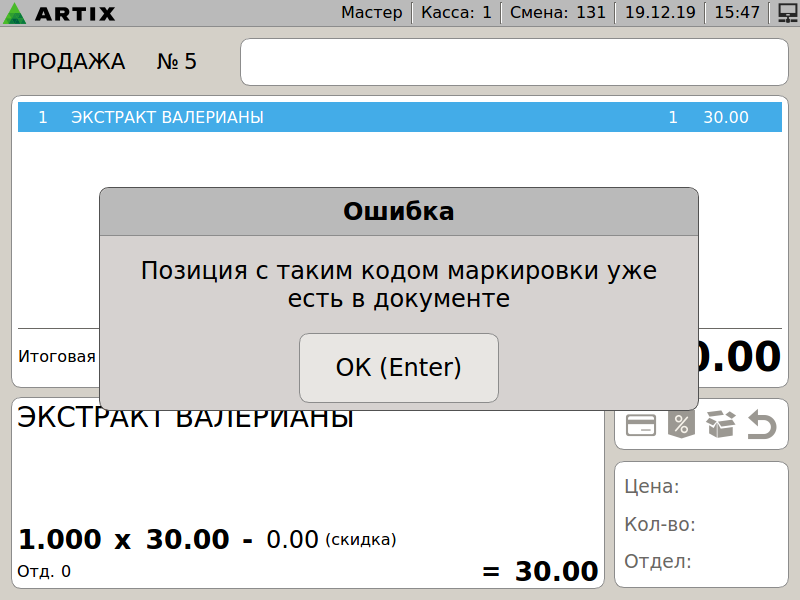Click the Смена: 131 status entry

point(558,12)
